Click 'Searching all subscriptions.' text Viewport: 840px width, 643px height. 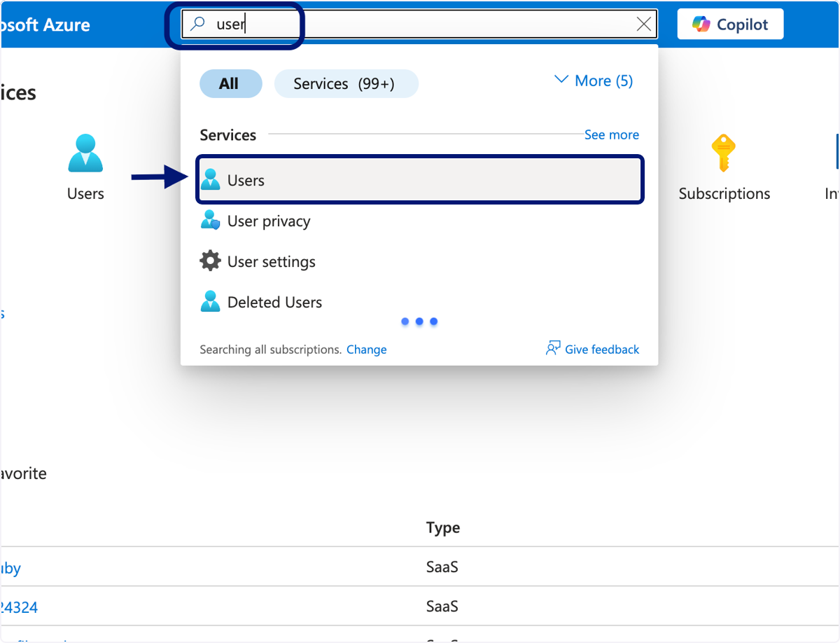tap(271, 349)
